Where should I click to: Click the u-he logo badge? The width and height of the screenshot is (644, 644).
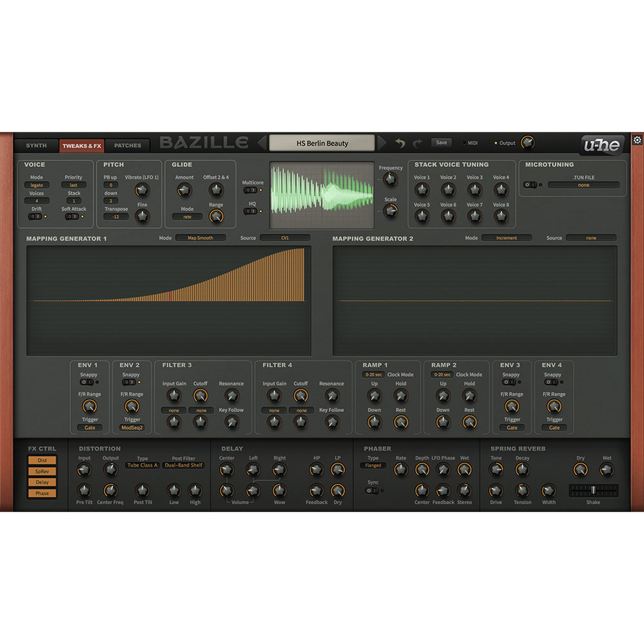[x=602, y=145]
